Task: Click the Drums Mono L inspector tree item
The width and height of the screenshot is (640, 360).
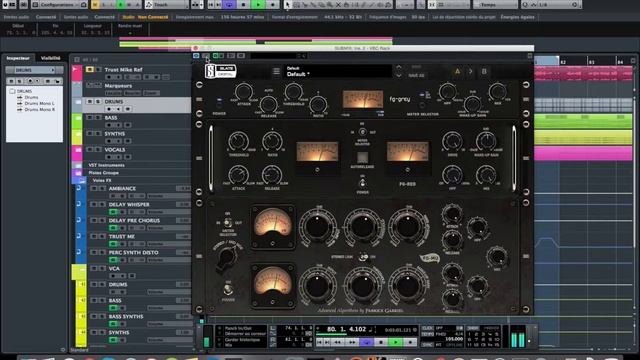Action: click(39, 104)
